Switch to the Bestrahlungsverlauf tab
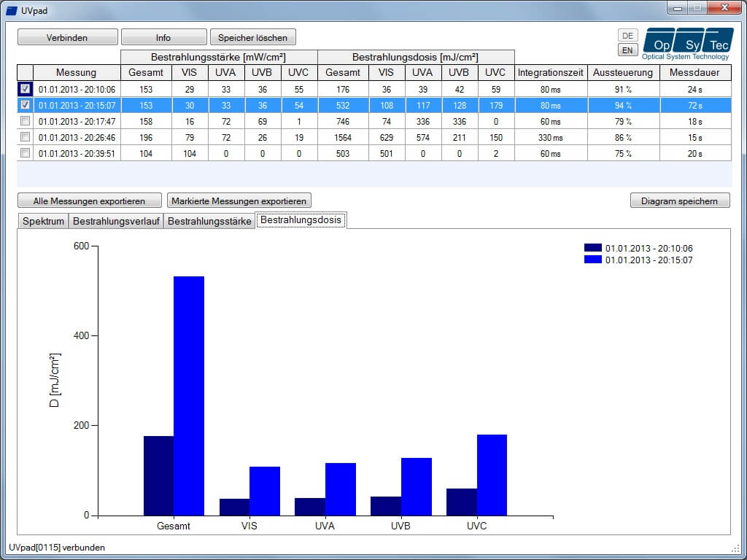Viewport: 747px width, 560px height. 115,221
